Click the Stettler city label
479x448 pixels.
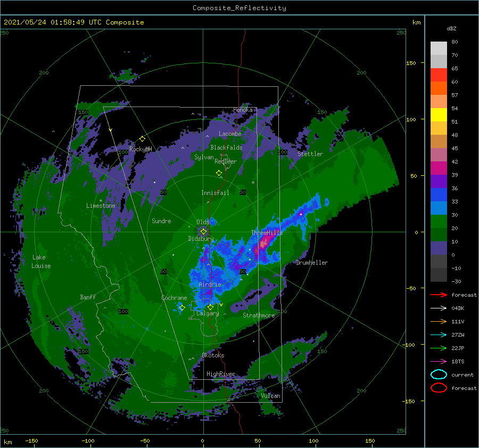pyautogui.click(x=310, y=154)
